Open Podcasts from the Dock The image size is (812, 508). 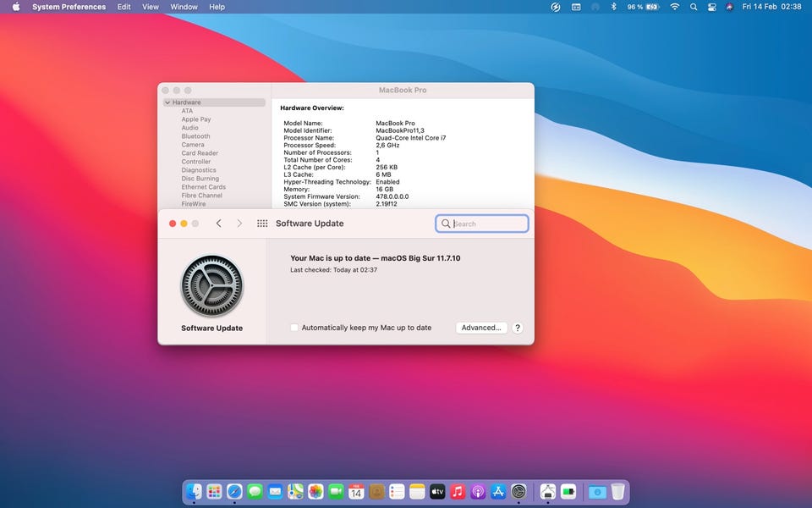(478, 491)
